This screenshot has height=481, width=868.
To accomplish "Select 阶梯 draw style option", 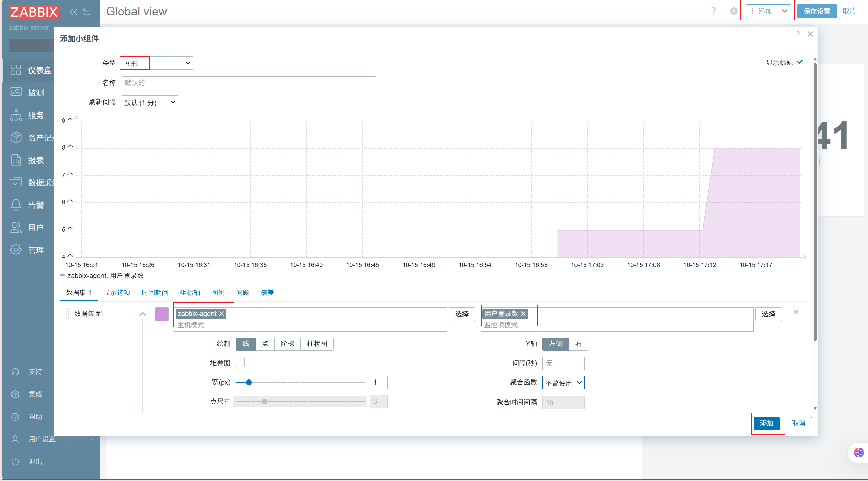I will coord(287,344).
